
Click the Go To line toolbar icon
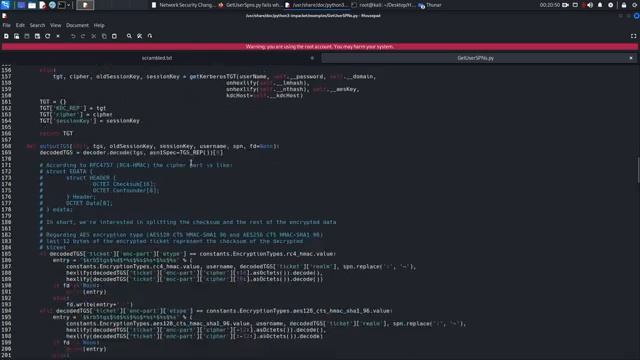point(150,36)
